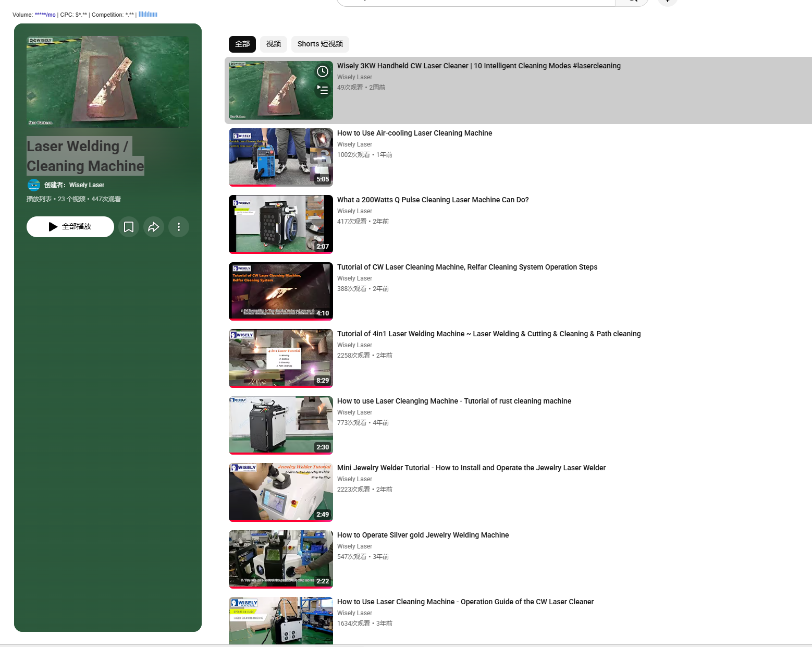
Task: Click the playlist title Laser Welding / Cleaning Machine
Action: (x=85, y=156)
